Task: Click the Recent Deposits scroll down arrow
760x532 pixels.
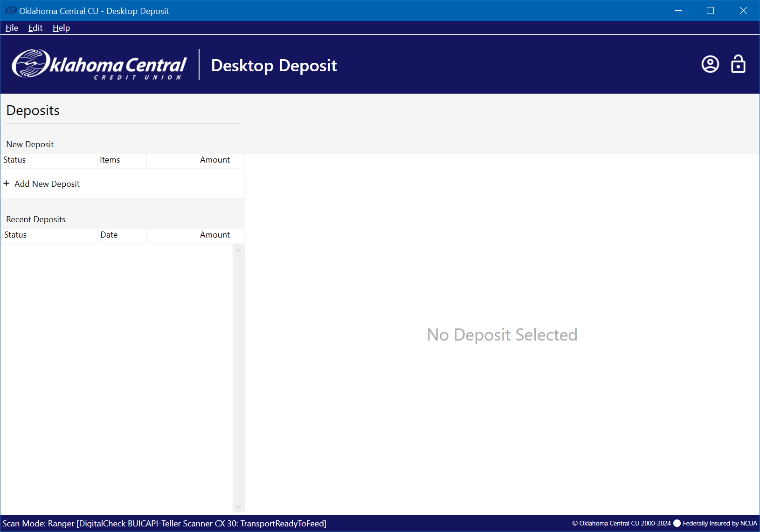Action: tap(238, 507)
